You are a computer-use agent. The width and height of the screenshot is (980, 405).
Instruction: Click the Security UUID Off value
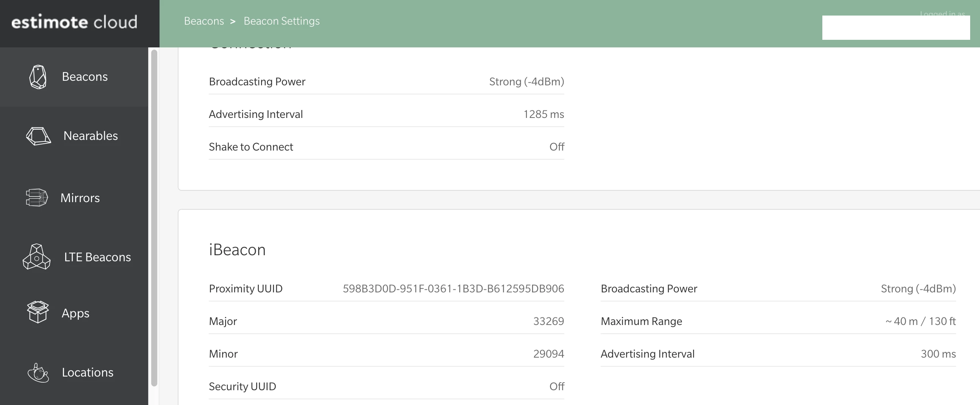tap(557, 387)
